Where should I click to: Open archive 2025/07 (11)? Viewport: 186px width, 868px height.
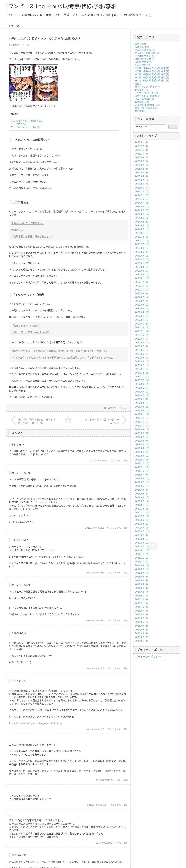[x=142, y=165]
